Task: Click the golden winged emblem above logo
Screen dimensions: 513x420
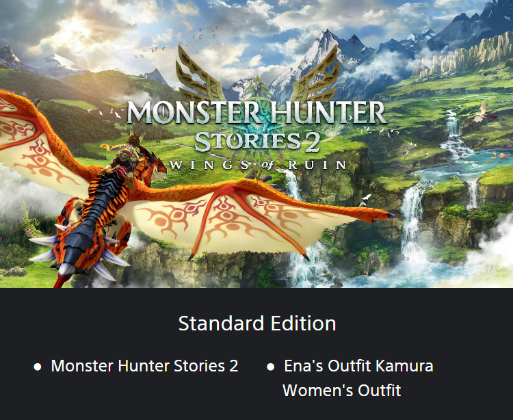Action: [x=257, y=74]
